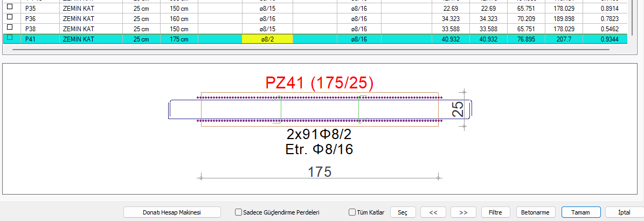Check the box for row P35
Image resolution: width=644 pixels, height=221 pixels.
pyautogui.click(x=9, y=9)
